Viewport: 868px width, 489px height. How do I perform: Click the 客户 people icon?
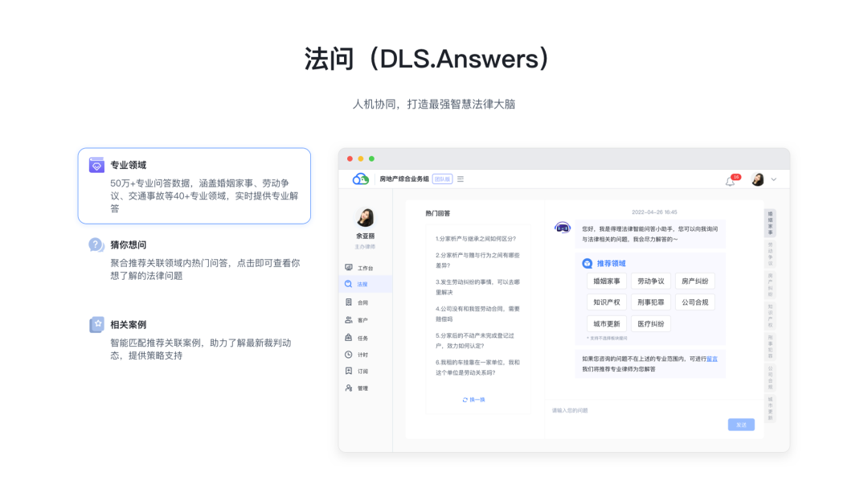[x=349, y=319]
